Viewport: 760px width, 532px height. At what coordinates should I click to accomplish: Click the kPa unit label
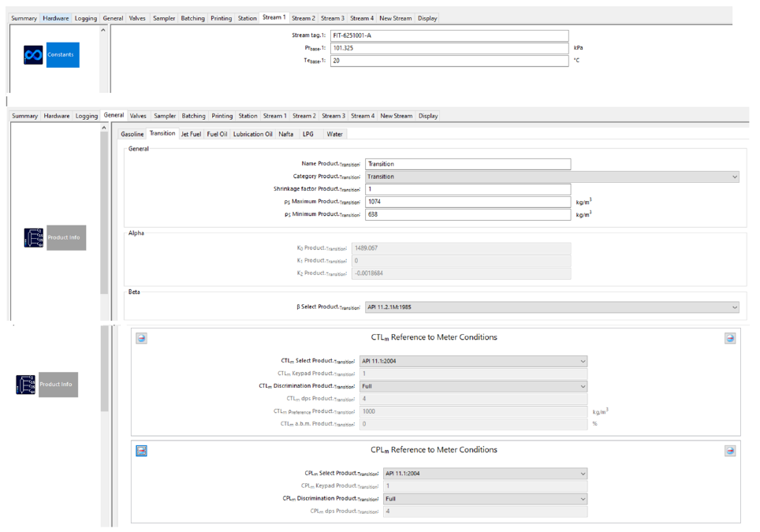578,48
